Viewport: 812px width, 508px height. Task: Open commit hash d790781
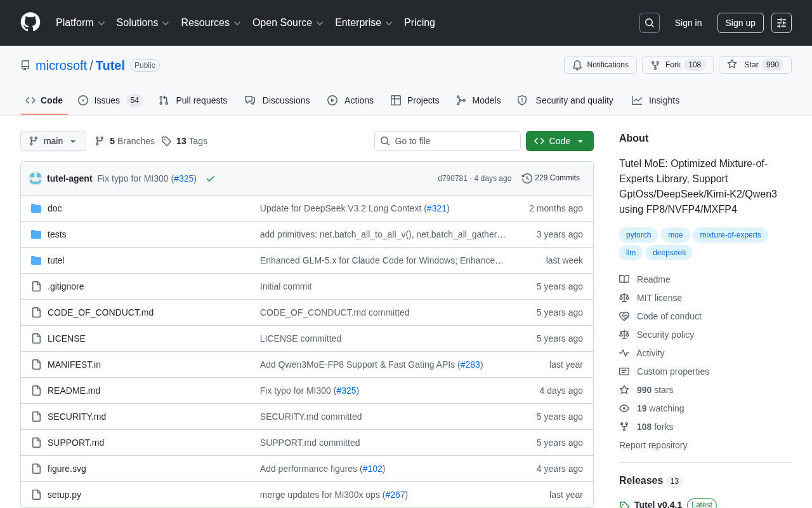[452, 178]
